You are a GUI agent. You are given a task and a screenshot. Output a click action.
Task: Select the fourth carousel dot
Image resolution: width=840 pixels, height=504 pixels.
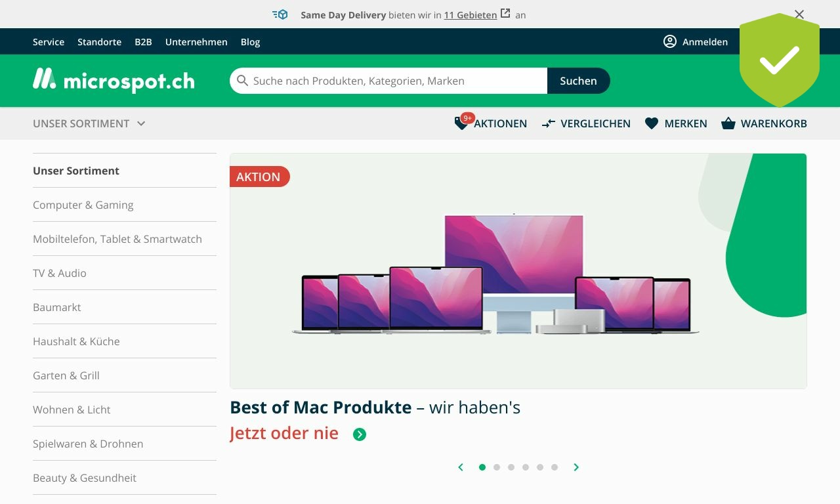(x=526, y=467)
